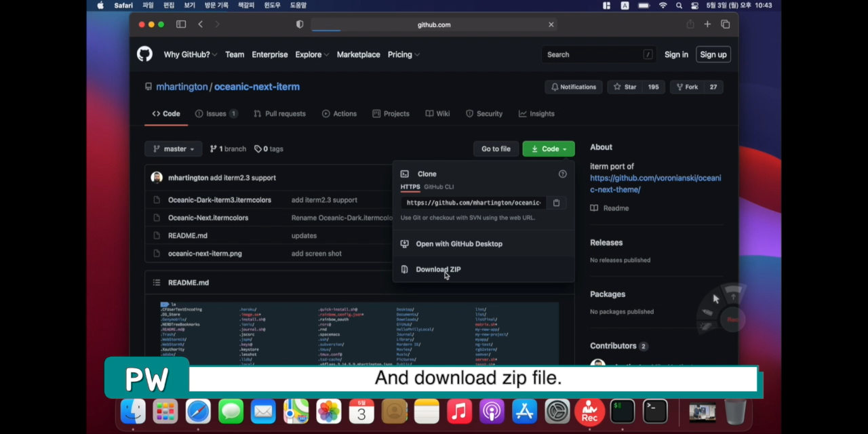Open the Safari menu in the menu bar
This screenshot has height=434, width=868.
click(x=123, y=5)
